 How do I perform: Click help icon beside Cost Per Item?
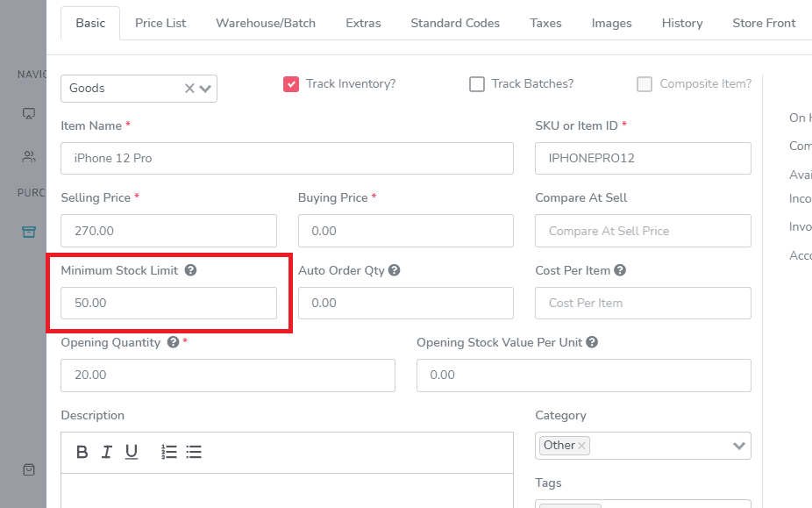tap(620, 270)
